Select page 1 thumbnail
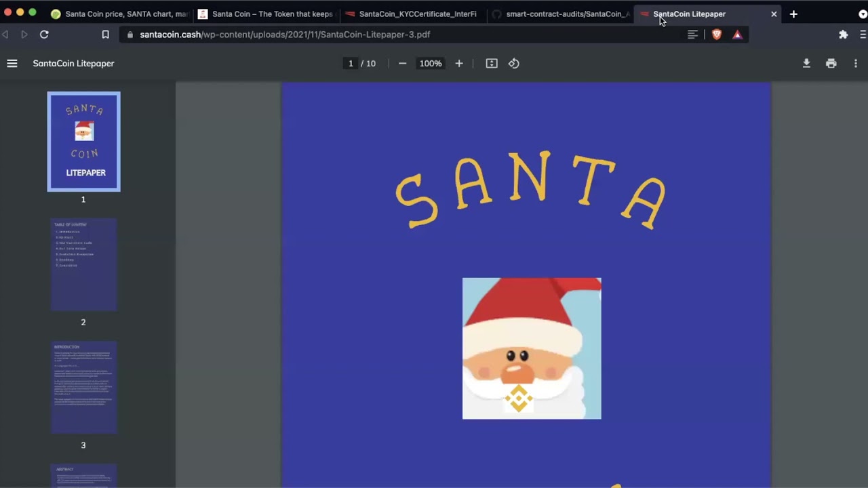Image resolution: width=868 pixels, height=488 pixels. pyautogui.click(x=83, y=141)
